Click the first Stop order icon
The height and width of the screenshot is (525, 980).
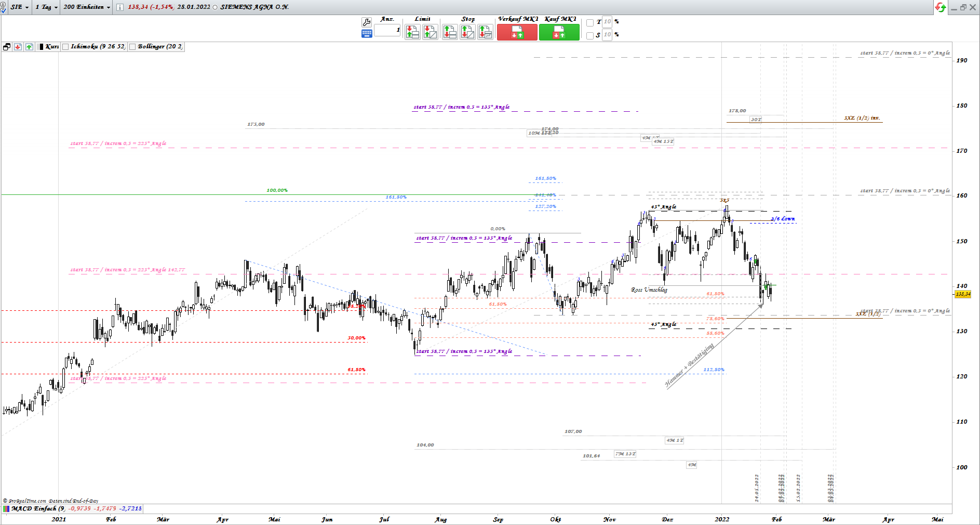tap(450, 33)
